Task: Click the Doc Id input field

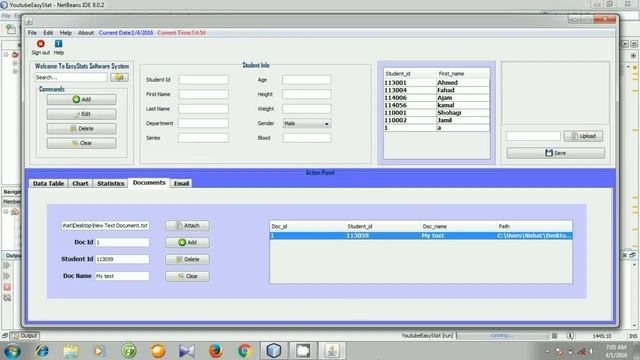Action: coord(122,242)
